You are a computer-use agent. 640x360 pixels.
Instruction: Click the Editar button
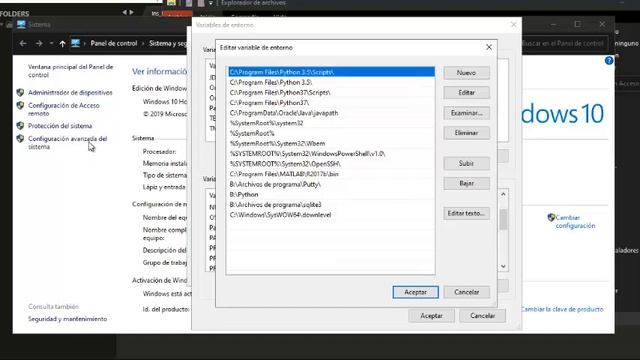click(x=467, y=93)
